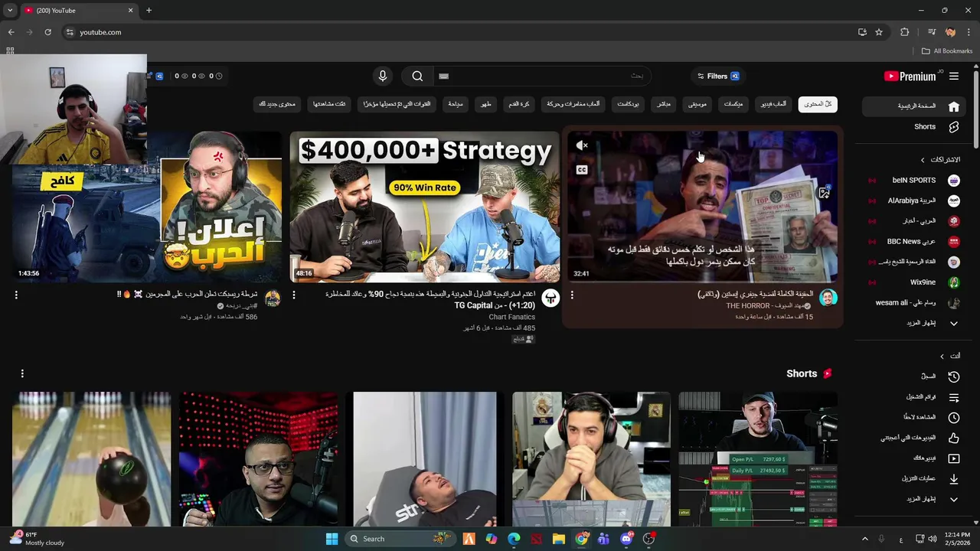Open the Shorts section options menu

[x=22, y=373]
